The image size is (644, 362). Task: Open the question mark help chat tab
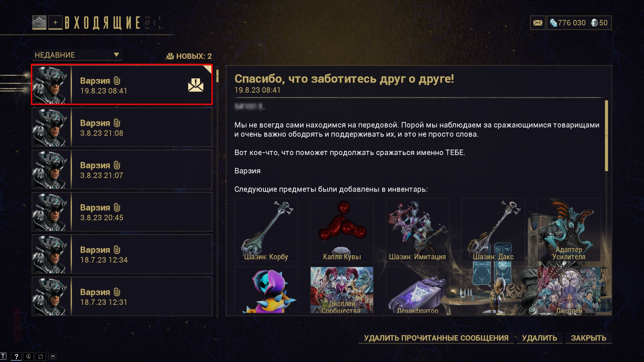pos(16,357)
